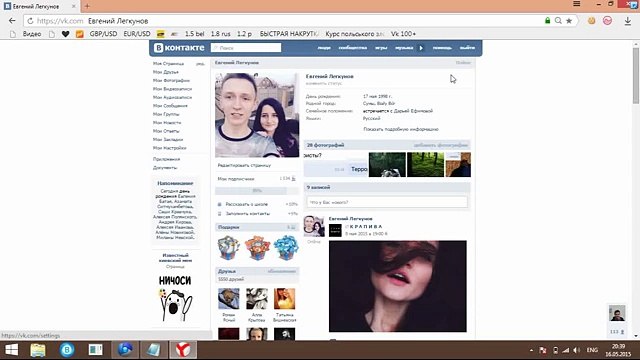This screenshot has width=640, height=360.
Task: Click the black heart bookmark icon
Action: pyautogui.click(x=65, y=34)
